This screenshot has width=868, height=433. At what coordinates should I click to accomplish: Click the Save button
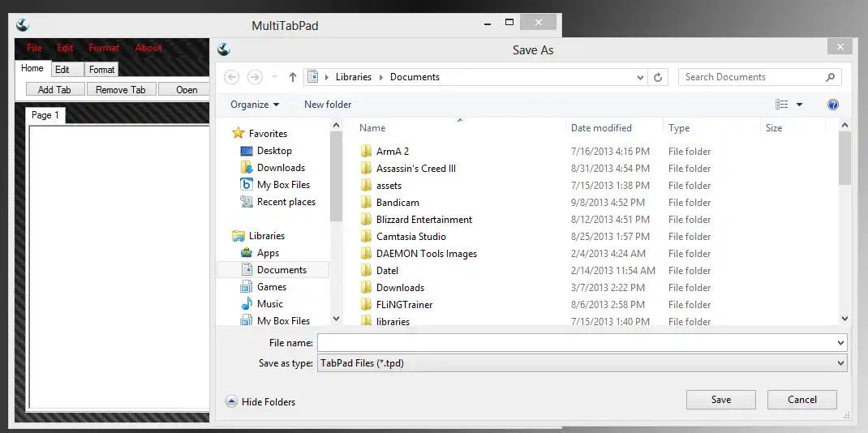[720, 399]
